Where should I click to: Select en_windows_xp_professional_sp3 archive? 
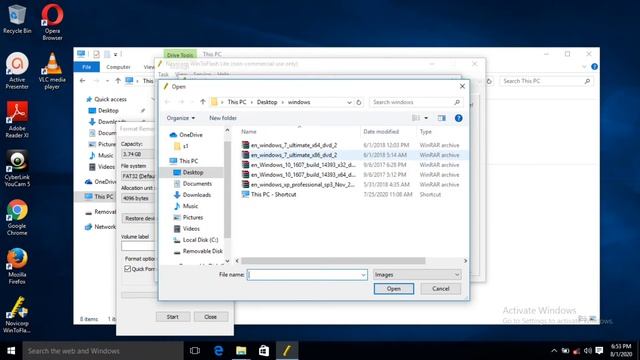coord(298,184)
